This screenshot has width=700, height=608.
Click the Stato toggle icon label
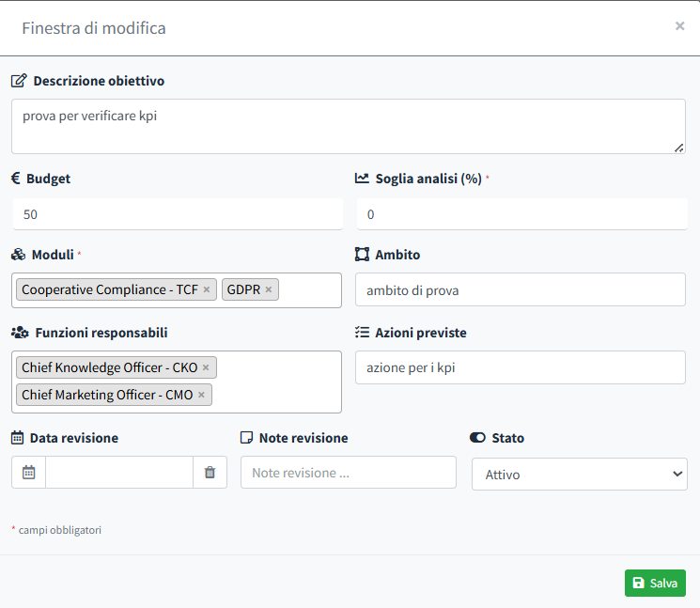(477, 438)
